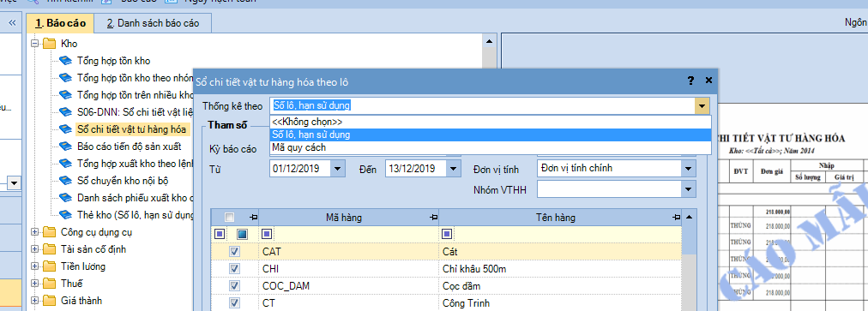The image size is (868, 311).
Task: Click the filter icon under Tên hàng column
Action: 447,234
